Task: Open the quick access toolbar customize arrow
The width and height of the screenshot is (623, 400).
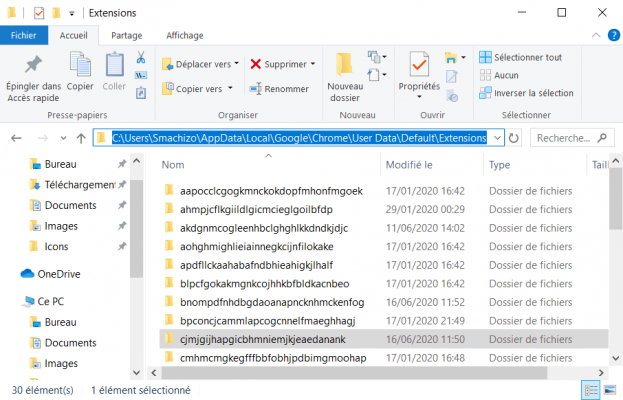Action: [x=72, y=14]
